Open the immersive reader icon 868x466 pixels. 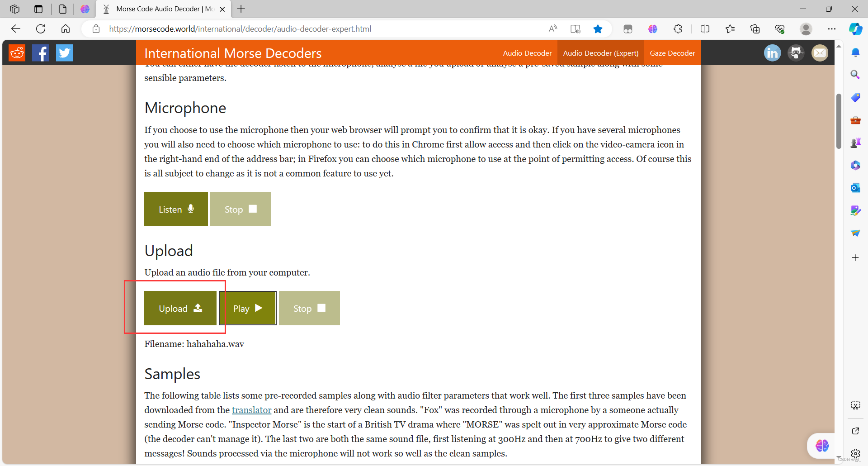pos(575,29)
